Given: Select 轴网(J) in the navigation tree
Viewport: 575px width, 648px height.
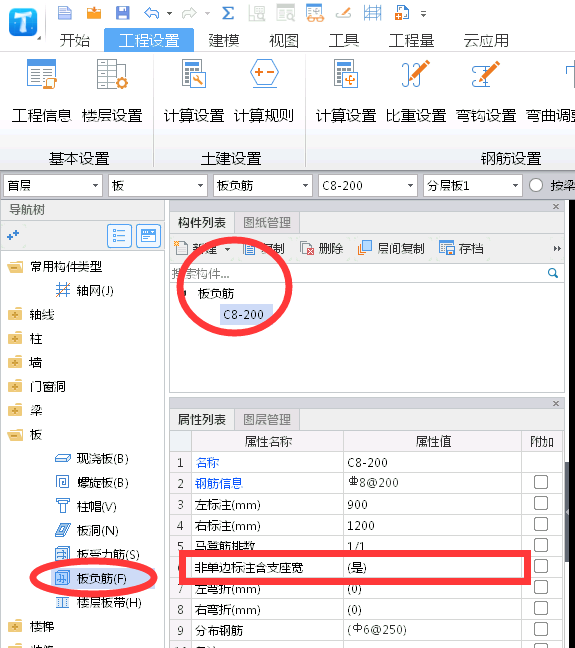Looking at the screenshot, I should 84,291.
